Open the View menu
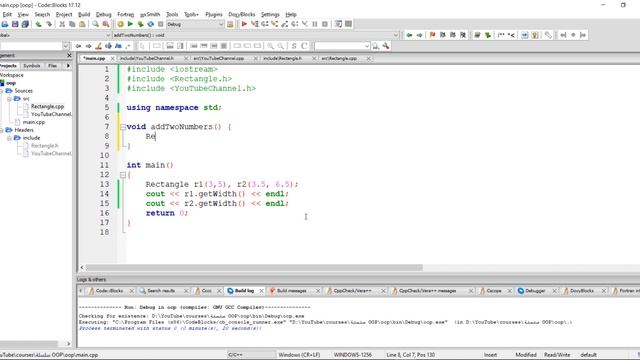The image size is (640, 360). point(23,14)
